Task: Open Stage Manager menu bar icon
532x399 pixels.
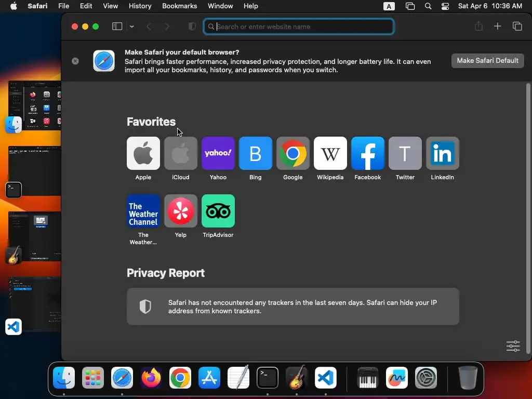Action: [410, 6]
